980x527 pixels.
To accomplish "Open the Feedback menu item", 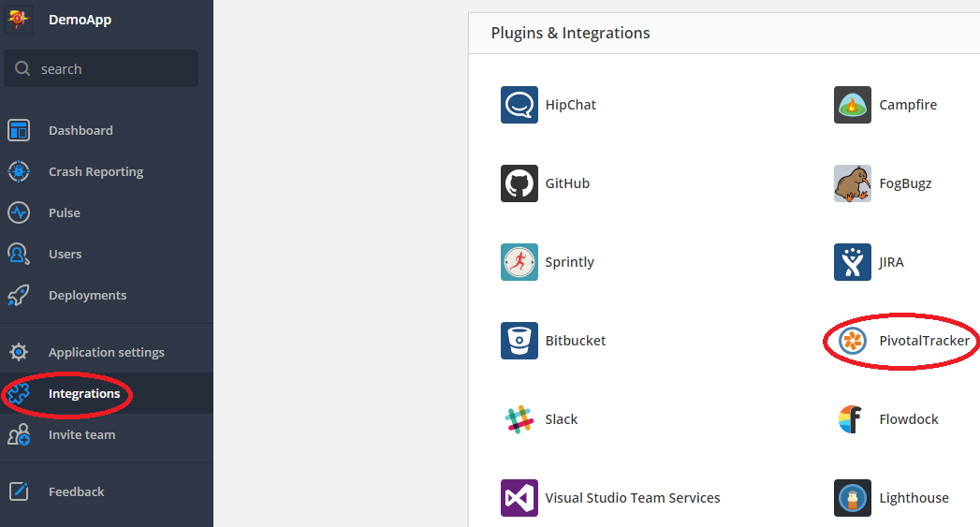I will (76, 491).
